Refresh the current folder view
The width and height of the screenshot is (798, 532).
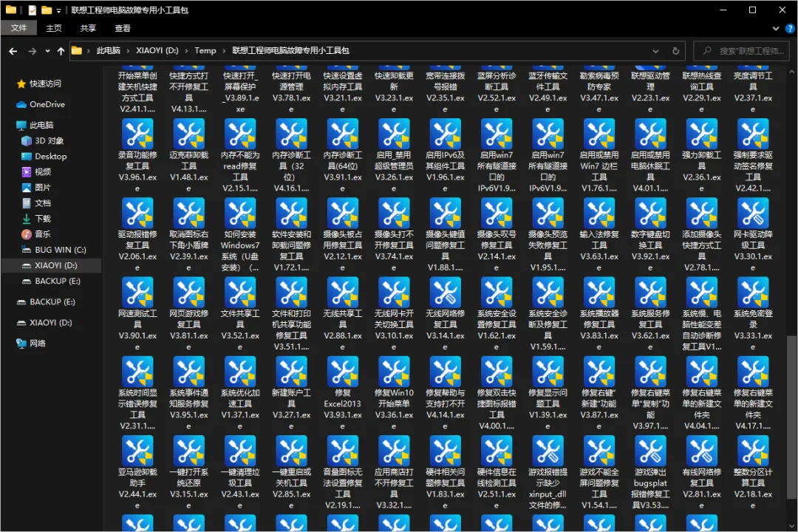click(x=675, y=51)
